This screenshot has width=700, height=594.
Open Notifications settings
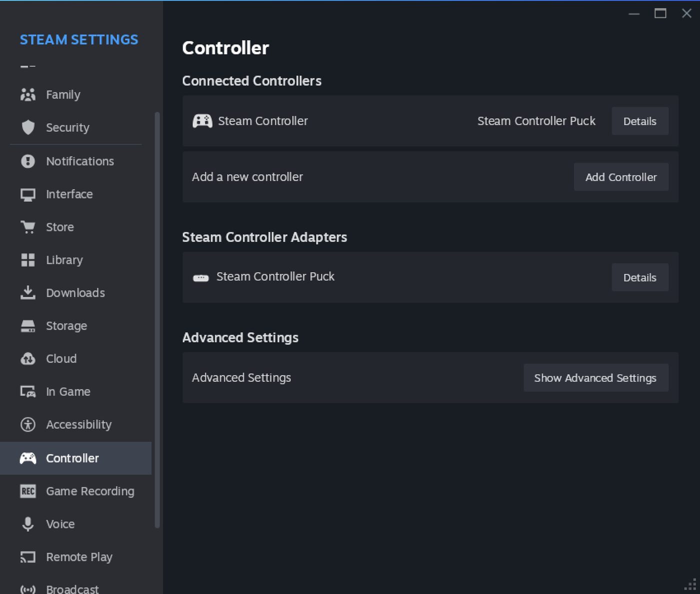pos(75,161)
